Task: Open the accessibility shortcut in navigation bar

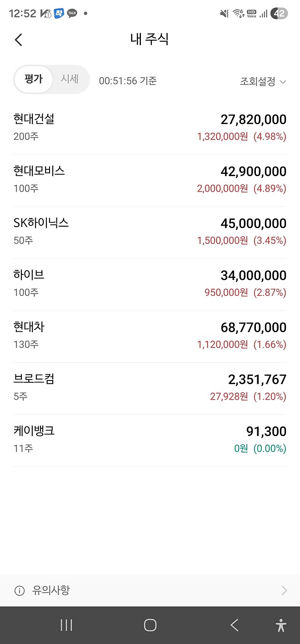Action: 280,625
